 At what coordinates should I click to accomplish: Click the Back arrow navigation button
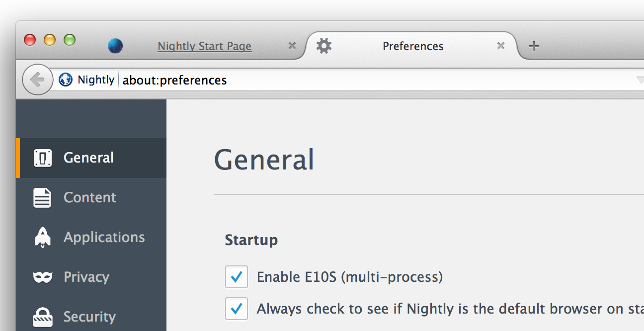[37, 80]
